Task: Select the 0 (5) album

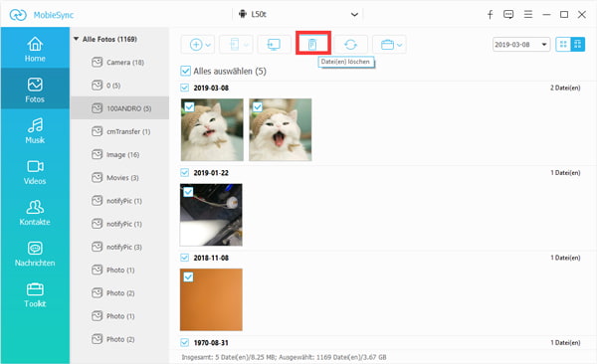Action: (x=119, y=86)
